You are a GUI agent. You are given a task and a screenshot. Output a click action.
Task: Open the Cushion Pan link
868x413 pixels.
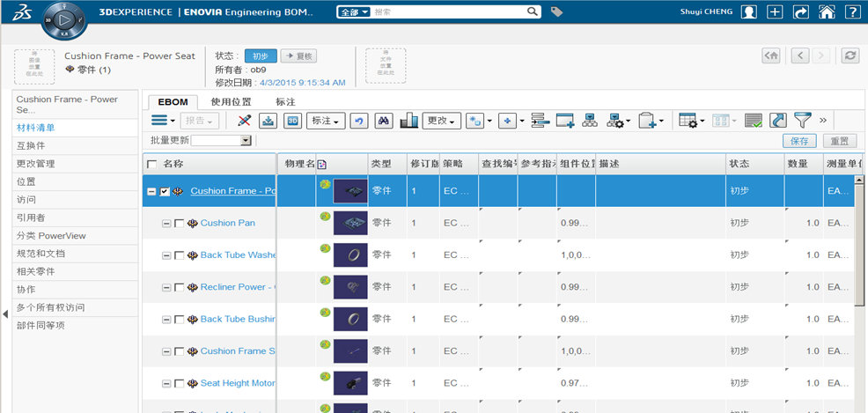(x=227, y=223)
